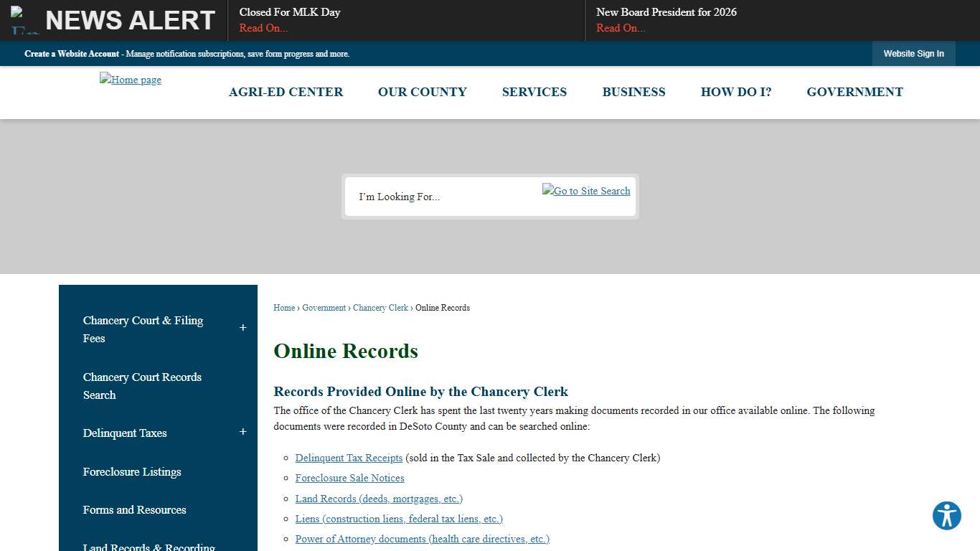
Task: Select the HOW DO I? menu
Action: tap(736, 92)
